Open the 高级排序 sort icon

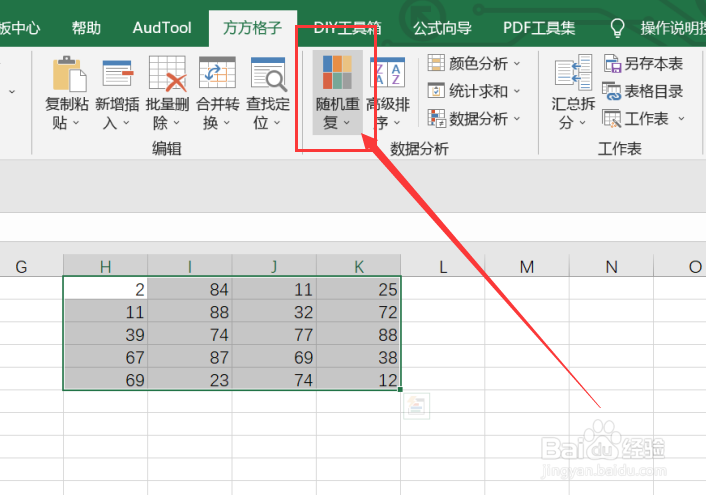[387, 72]
